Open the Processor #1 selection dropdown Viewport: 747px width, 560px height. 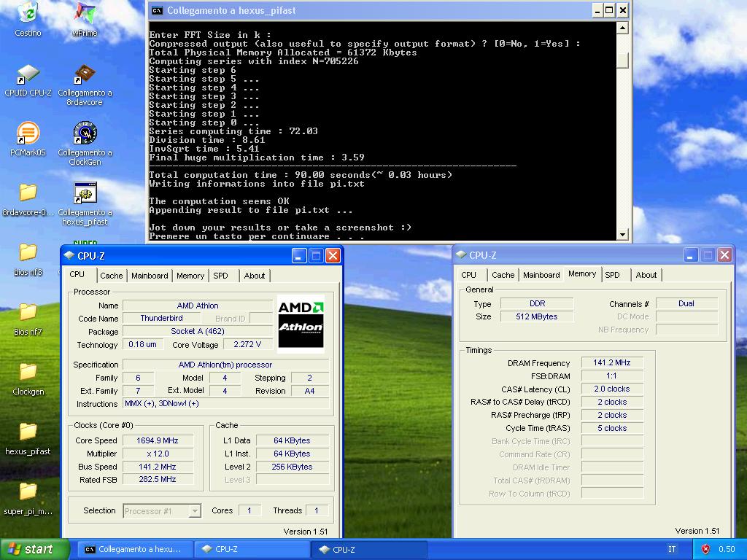(162, 511)
